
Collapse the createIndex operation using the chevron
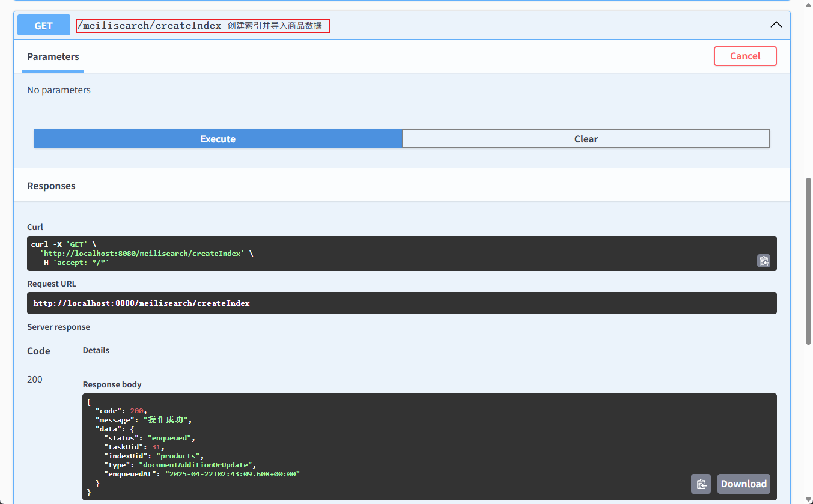coord(776,25)
